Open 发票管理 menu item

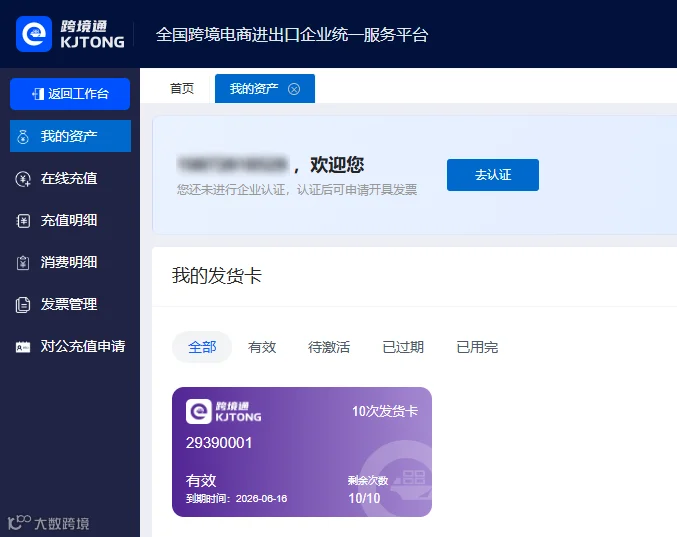tap(69, 304)
